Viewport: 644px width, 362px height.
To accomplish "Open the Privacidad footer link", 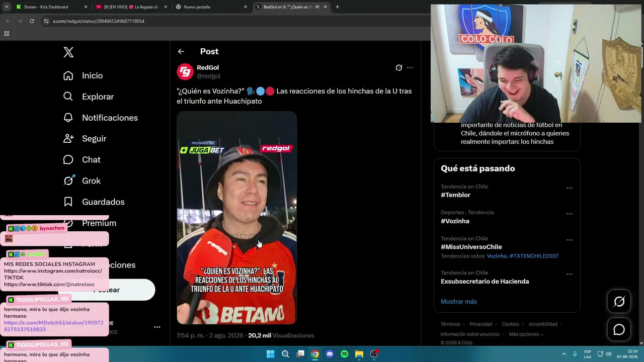I will click(x=481, y=324).
